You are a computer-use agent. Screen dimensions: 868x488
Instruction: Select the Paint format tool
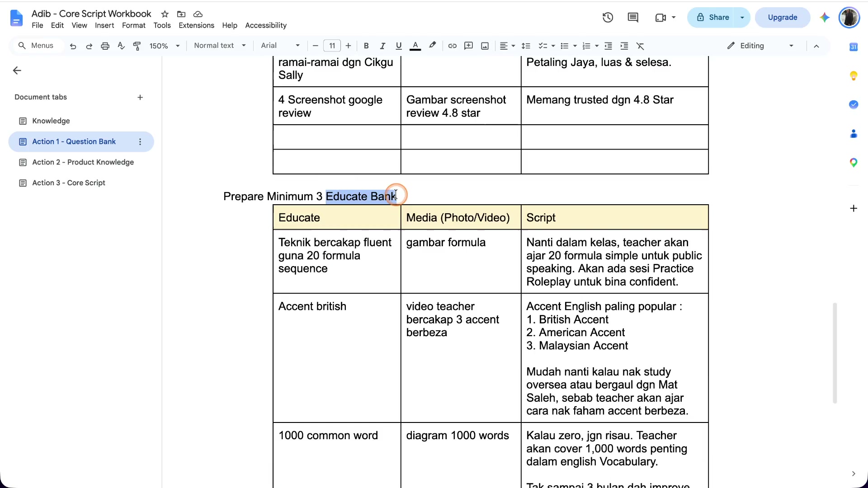tap(137, 46)
